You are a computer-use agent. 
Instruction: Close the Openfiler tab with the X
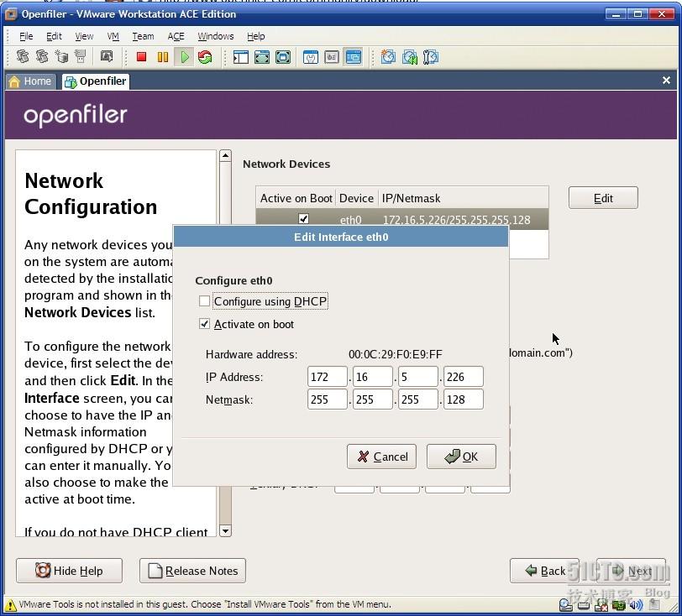[666, 81]
